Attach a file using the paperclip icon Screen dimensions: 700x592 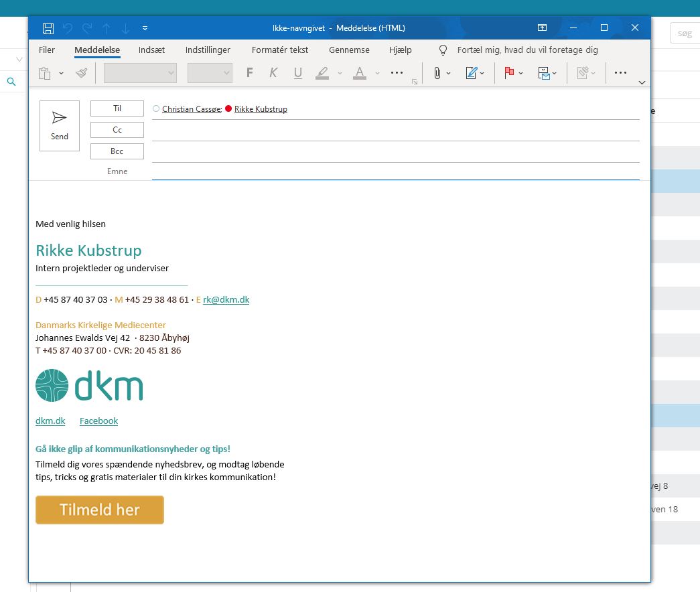pyautogui.click(x=437, y=73)
